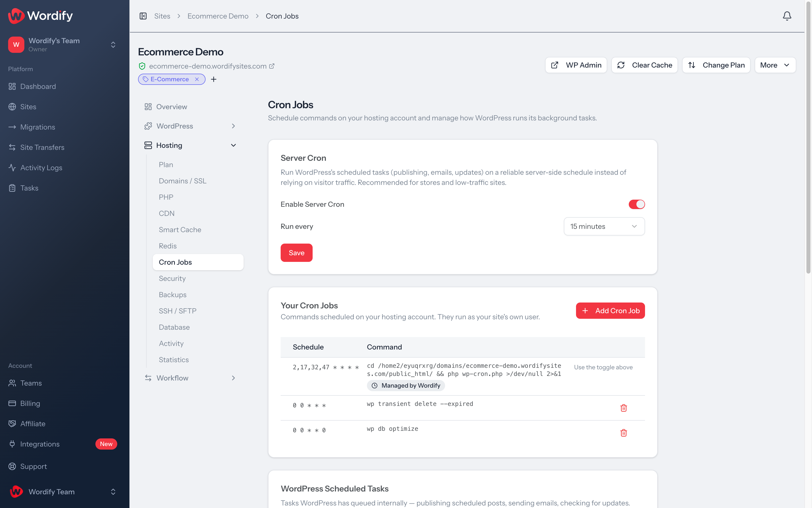The width and height of the screenshot is (812, 508).
Task: Expand the Wordify's Team switcher
Action: (x=113, y=45)
